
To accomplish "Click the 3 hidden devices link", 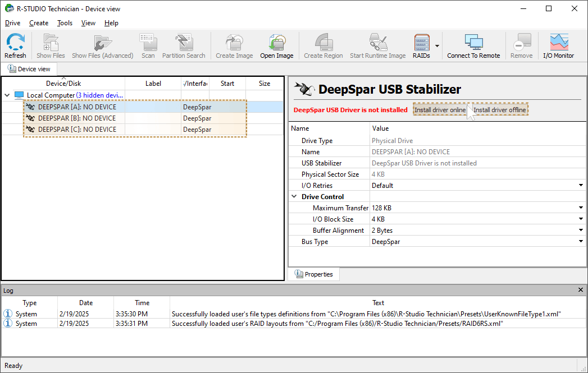I will (99, 95).
